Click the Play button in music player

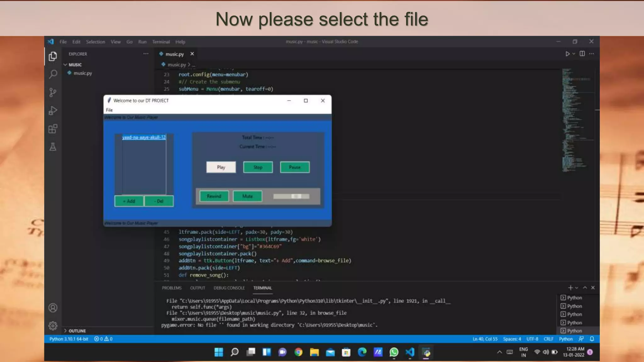click(221, 167)
